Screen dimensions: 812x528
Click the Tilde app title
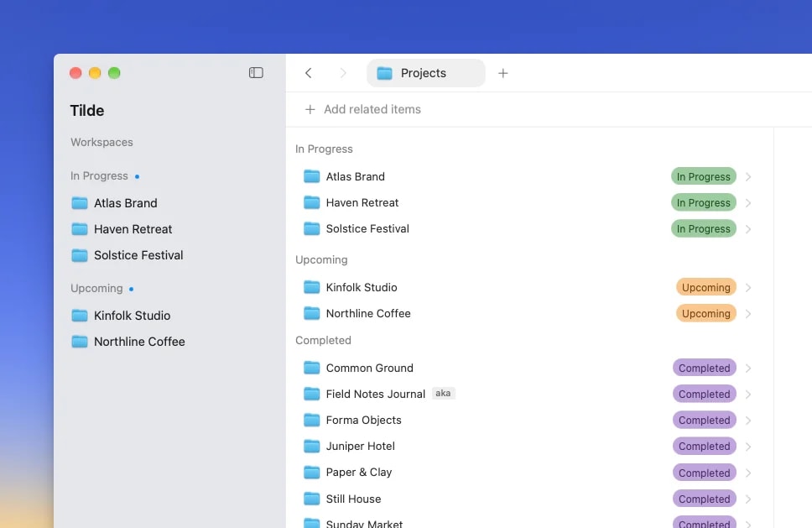point(87,110)
